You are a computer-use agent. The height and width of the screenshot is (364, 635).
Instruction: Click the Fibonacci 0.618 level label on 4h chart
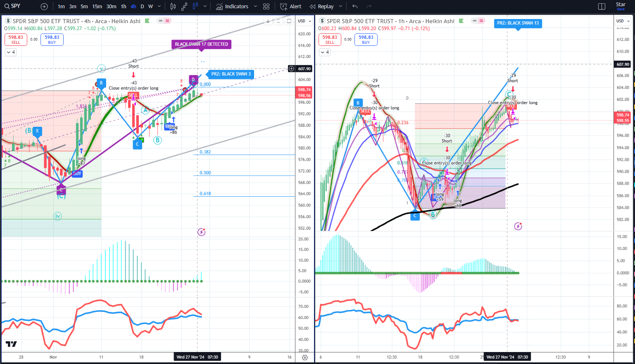205,193
